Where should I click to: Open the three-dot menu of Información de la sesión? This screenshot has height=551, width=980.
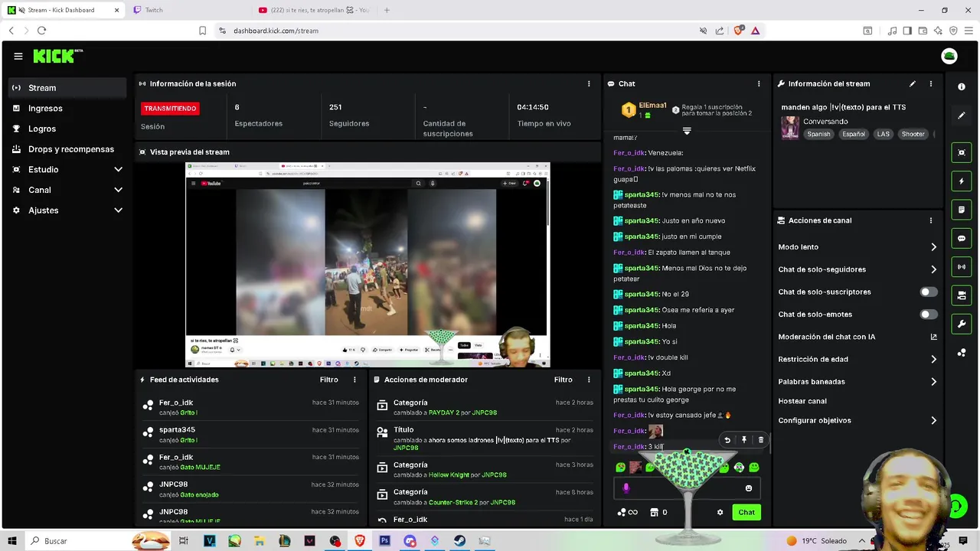[589, 83]
